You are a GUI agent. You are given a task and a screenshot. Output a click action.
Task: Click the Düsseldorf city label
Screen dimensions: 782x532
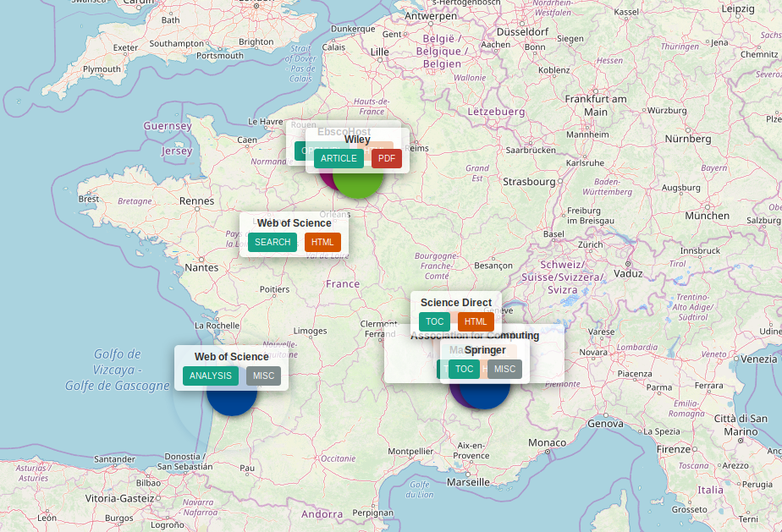point(522,32)
